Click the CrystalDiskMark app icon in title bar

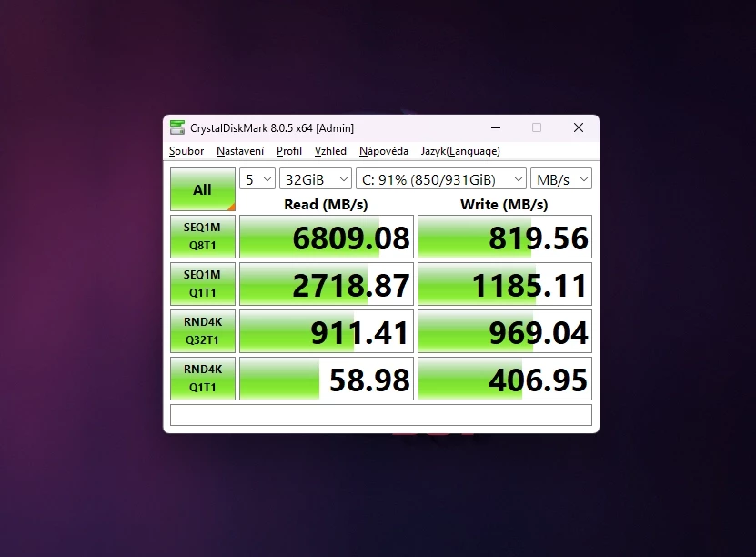[177, 127]
